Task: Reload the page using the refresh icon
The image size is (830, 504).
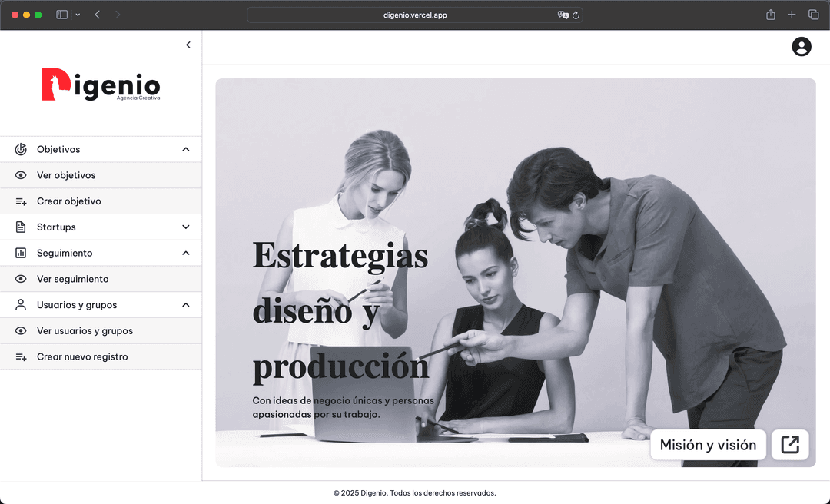Action: point(576,15)
